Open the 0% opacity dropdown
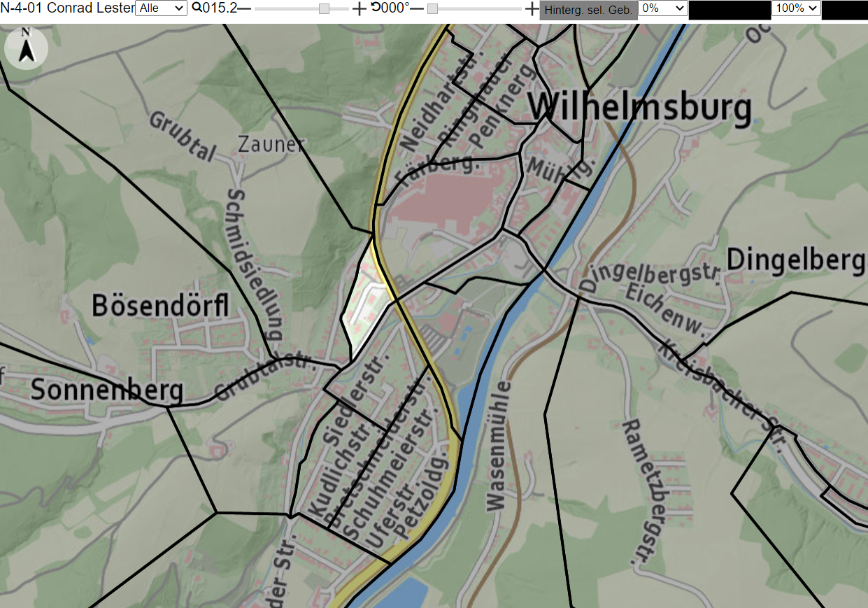 pos(663,8)
